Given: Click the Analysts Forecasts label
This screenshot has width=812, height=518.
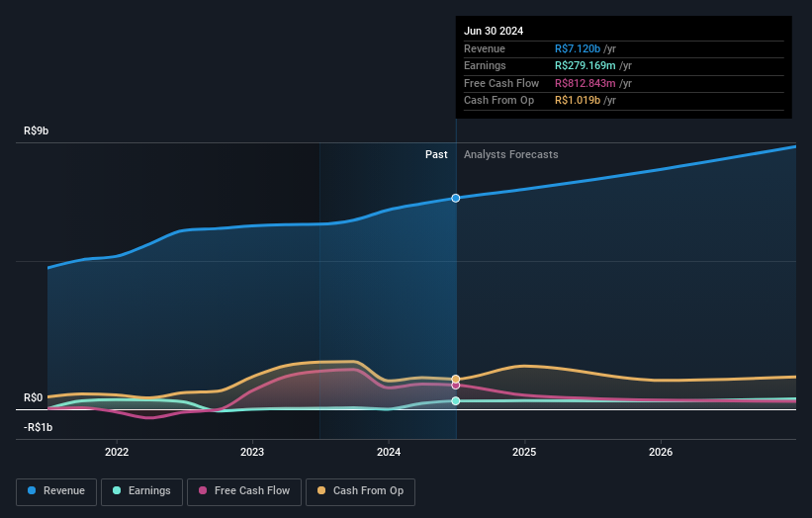Looking at the screenshot, I should tap(511, 155).
